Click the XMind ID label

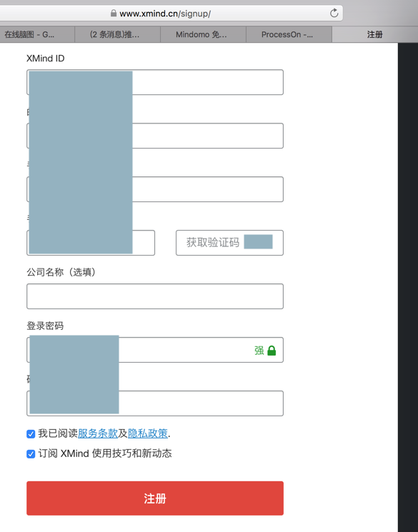[46, 59]
